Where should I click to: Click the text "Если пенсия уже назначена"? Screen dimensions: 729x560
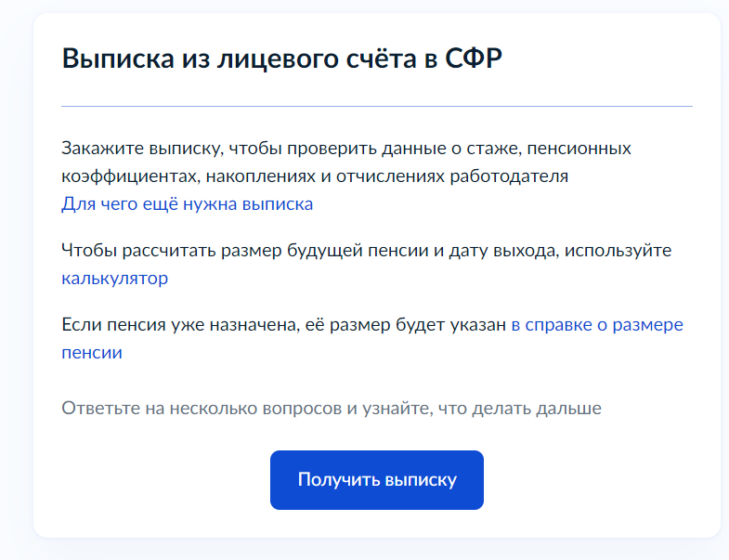179,324
